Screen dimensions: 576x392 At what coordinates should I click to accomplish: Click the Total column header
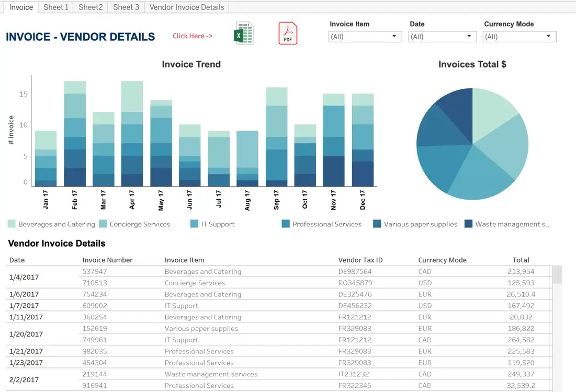click(521, 260)
